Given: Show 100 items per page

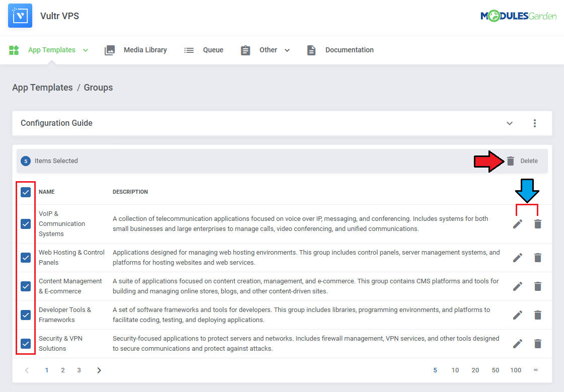Looking at the screenshot, I should (516, 370).
